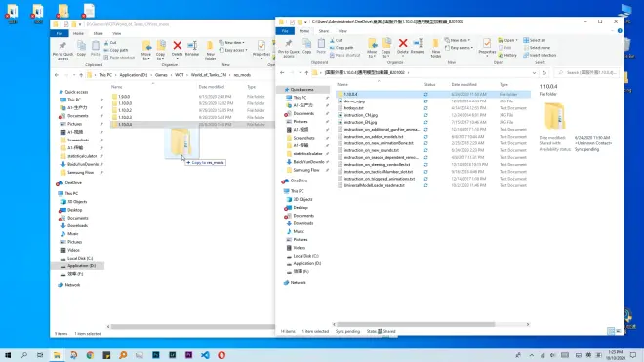Open Easy access dropdown in right window

point(460,48)
